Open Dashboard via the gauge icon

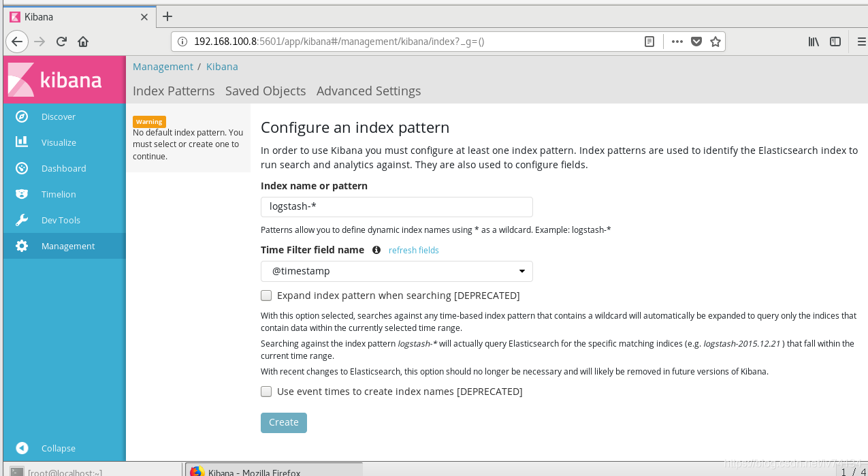point(22,168)
